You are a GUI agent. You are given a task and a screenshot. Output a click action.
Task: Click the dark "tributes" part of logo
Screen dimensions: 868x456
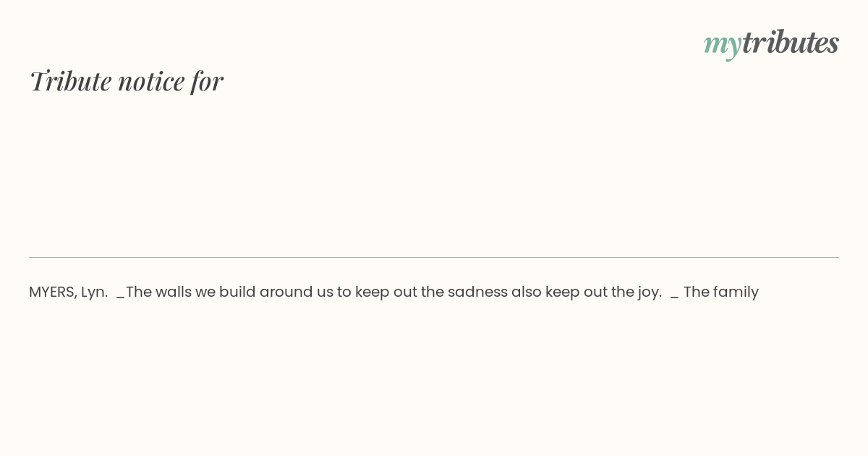click(790, 43)
